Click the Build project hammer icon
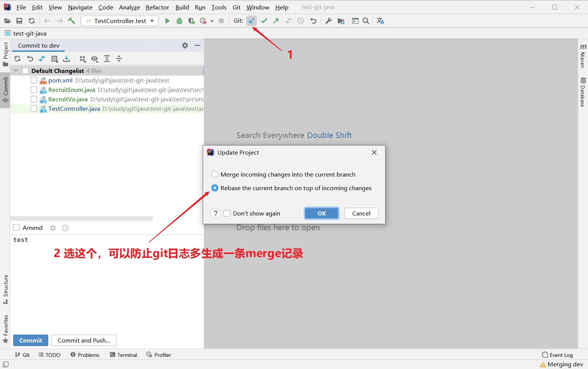 pos(71,21)
